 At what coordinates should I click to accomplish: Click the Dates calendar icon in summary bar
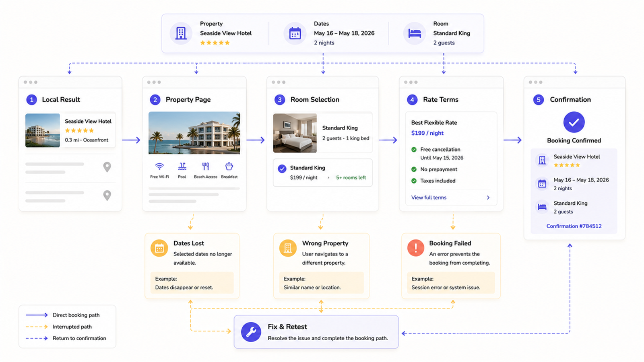point(295,33)
